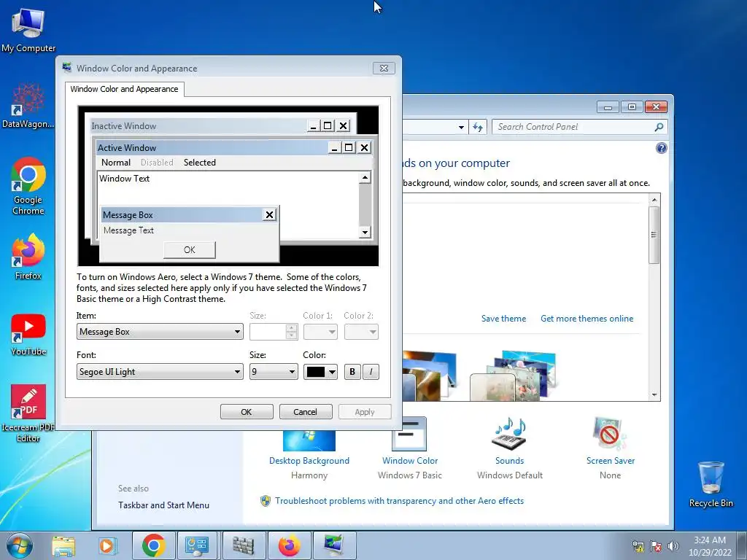Click the taskbar clock showing 3:24 AM
Image resolution: width=747 pixels, height=560 pixels.
[710, 546]
